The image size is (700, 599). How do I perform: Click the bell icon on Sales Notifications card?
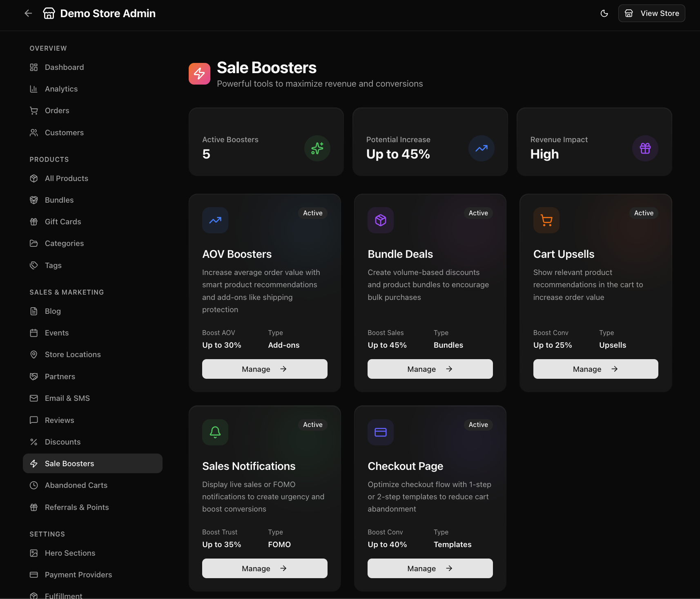pos(215,432)
